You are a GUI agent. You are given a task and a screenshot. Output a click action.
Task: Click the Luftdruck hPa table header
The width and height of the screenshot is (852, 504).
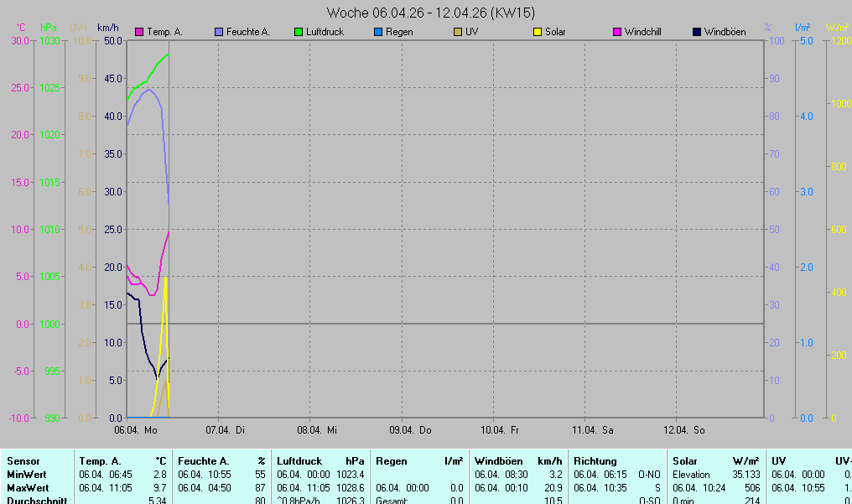[x=320, y=461]
